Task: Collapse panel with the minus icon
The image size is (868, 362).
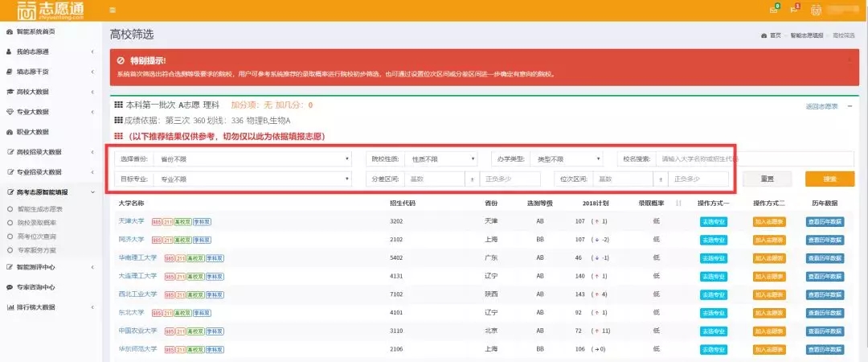Action: pyautogui.click(x=849, y=105)
